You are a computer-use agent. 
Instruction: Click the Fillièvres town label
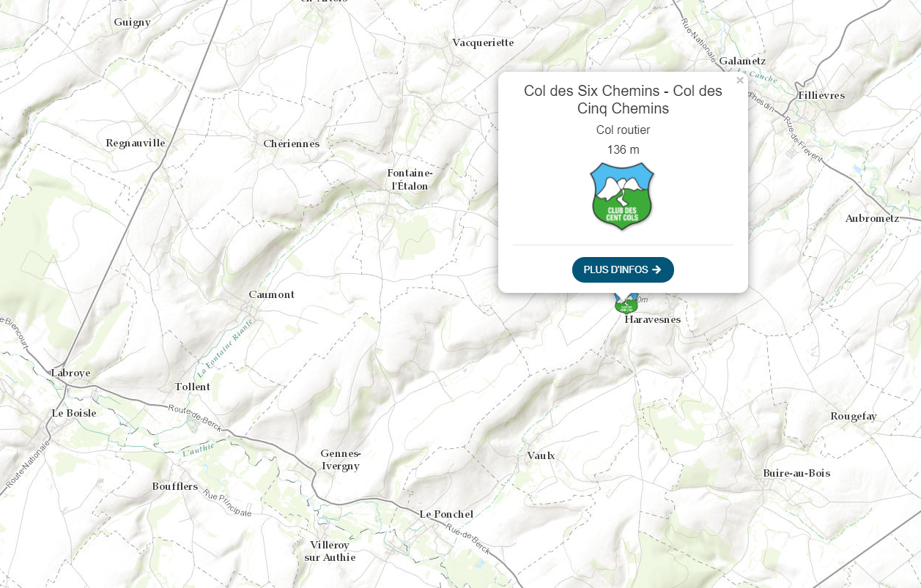pyautogui.click(x=821, y=95)
